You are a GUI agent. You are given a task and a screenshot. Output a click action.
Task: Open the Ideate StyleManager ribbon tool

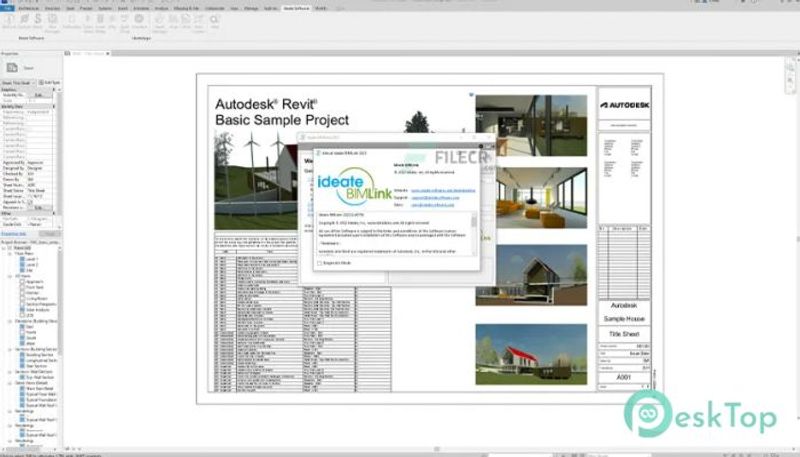[53, 23]
